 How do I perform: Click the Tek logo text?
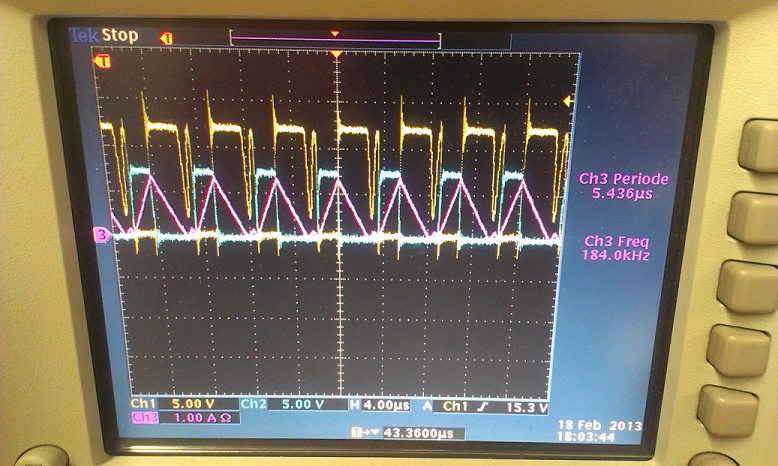tap(84, 36)
